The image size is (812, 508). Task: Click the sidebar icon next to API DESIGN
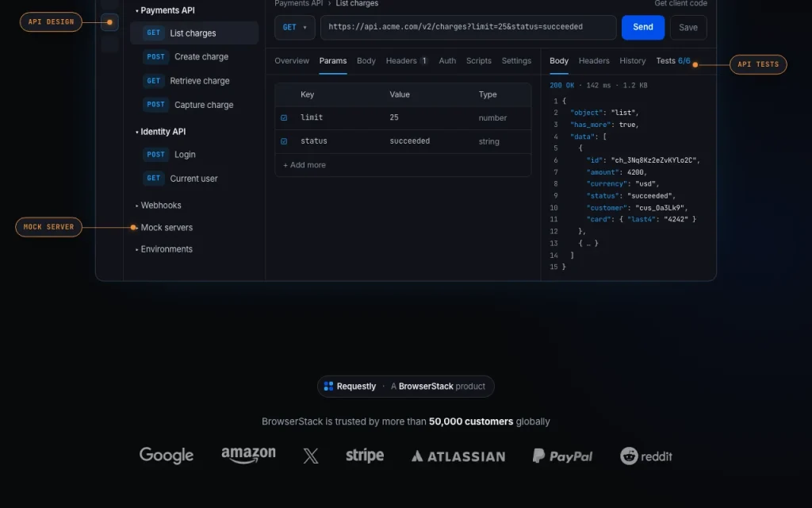(x=109, y=22)
